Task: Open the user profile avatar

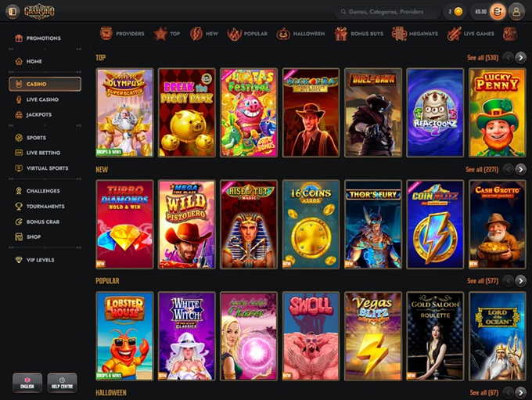Action: tap(516, 12)
